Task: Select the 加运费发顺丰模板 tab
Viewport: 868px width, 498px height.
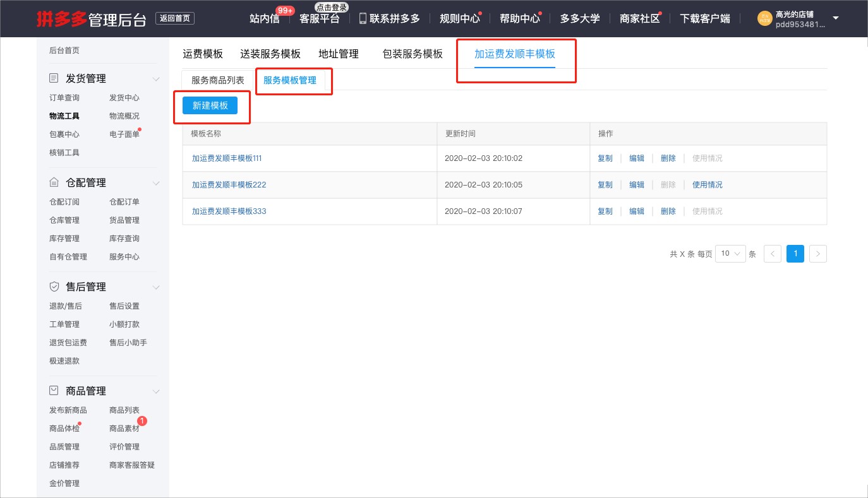Action: [x=515, y=54]
